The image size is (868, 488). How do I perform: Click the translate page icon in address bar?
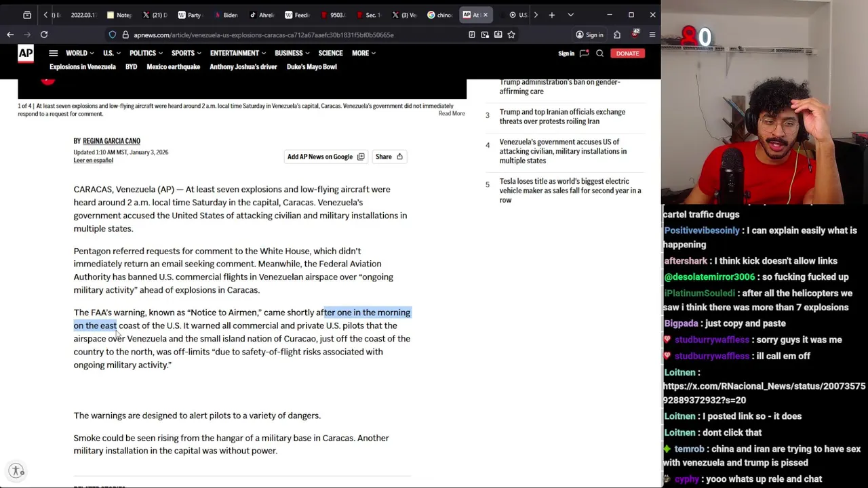[x=485, y=35]
